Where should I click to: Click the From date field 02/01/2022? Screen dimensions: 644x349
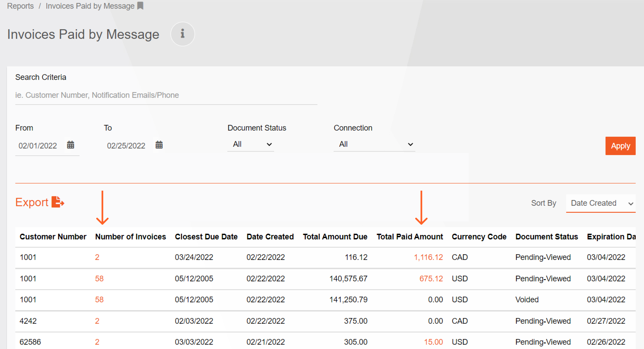tap(38, 146)
